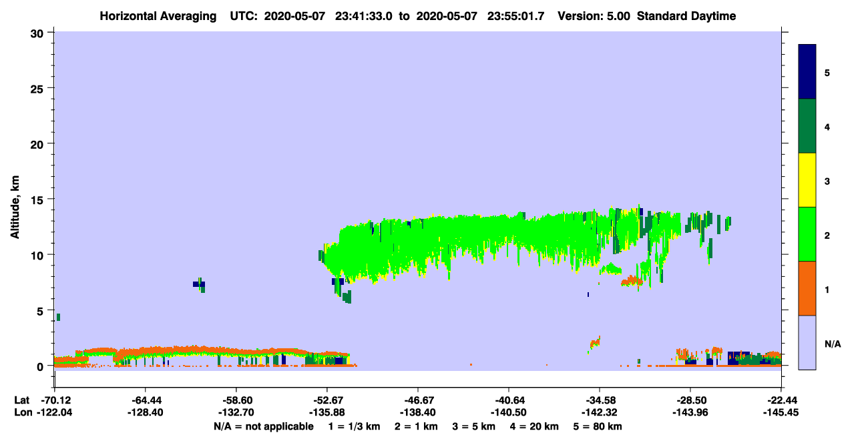Click legend entry '4 = 20 km'
868x445 pixels.
pos(535,426)
